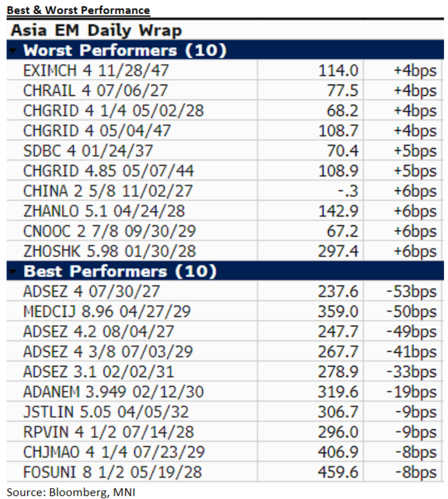The width and height of the screenshot is (448, 499).
Task: Select the Best Performers (10) header label
Action: tap(120, 271)
